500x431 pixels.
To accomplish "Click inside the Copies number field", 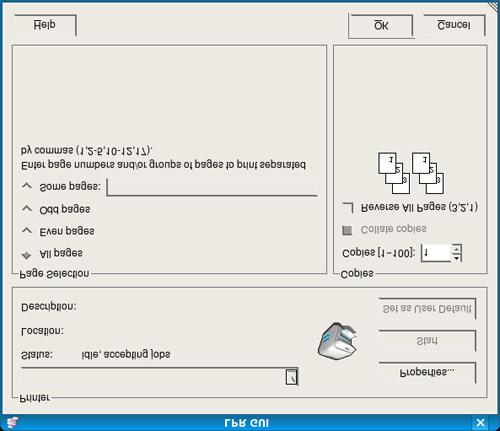I will [437, 253].
